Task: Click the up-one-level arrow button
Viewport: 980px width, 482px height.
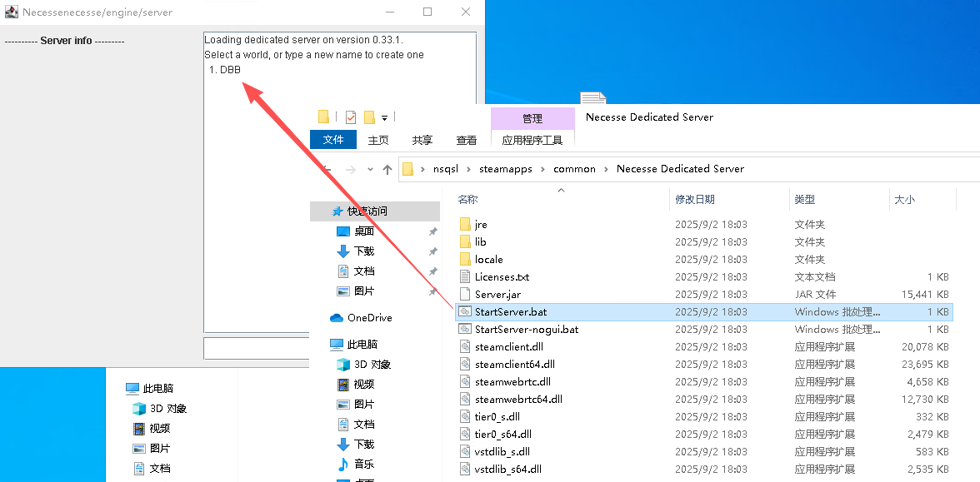Action: click(x=387, y=169)
